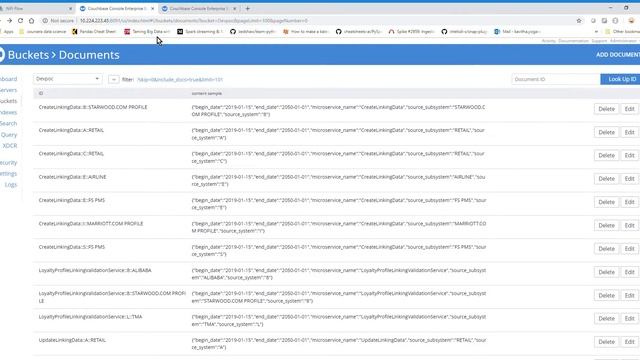Edit LoyaltyProfileLinkingValidationService::L::TMA document
Screen dimensions: 640x360
pos(629,318)
